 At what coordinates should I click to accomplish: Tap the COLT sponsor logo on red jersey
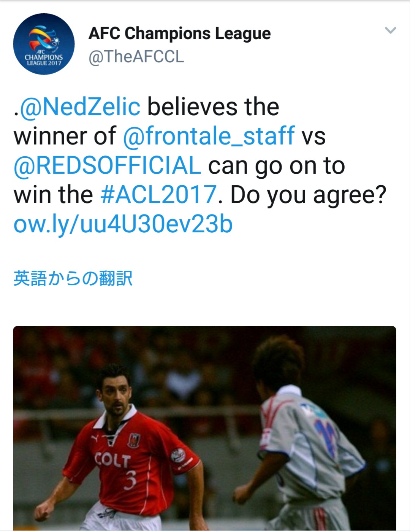tap(112, 460)
